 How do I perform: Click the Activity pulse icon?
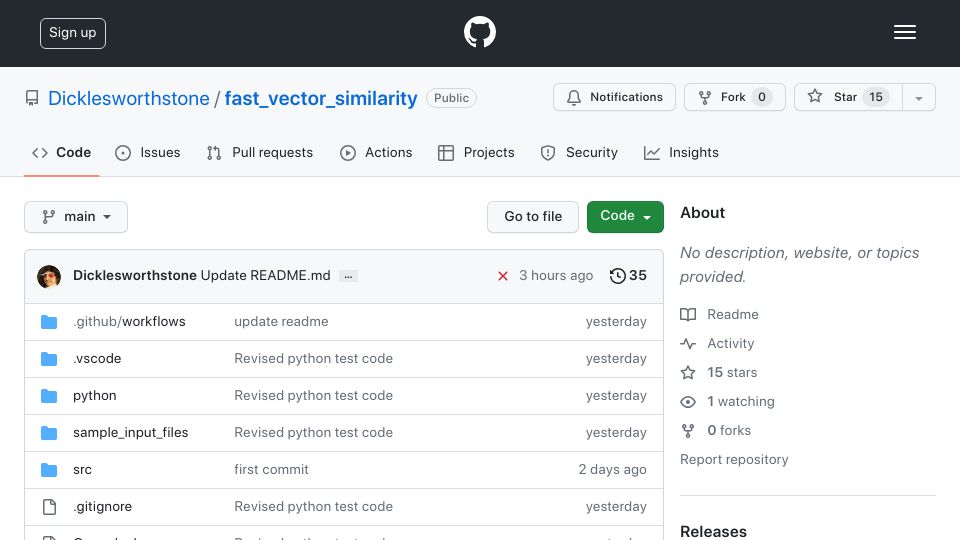688,343
